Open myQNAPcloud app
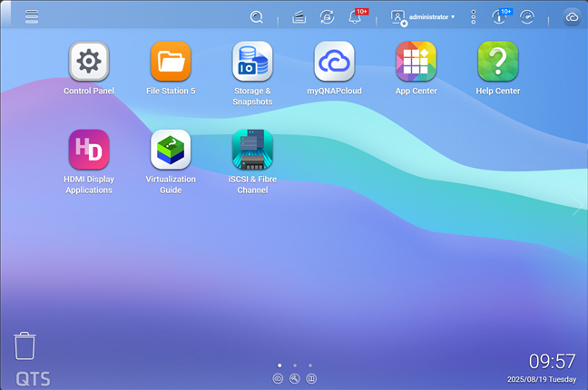Screen dimensions: 588x390 334,62
